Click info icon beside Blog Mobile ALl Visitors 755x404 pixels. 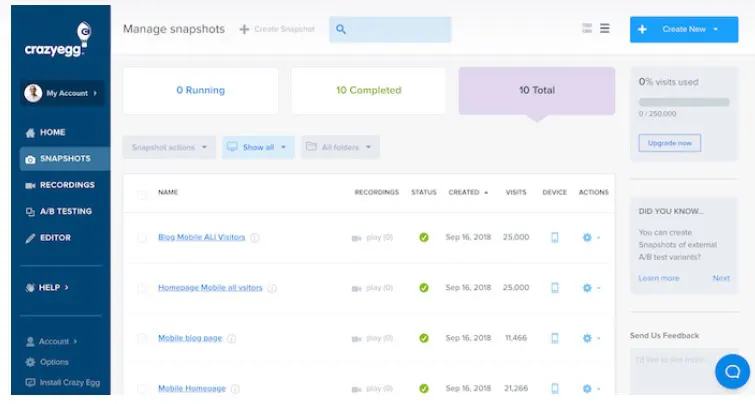point(255,238)
